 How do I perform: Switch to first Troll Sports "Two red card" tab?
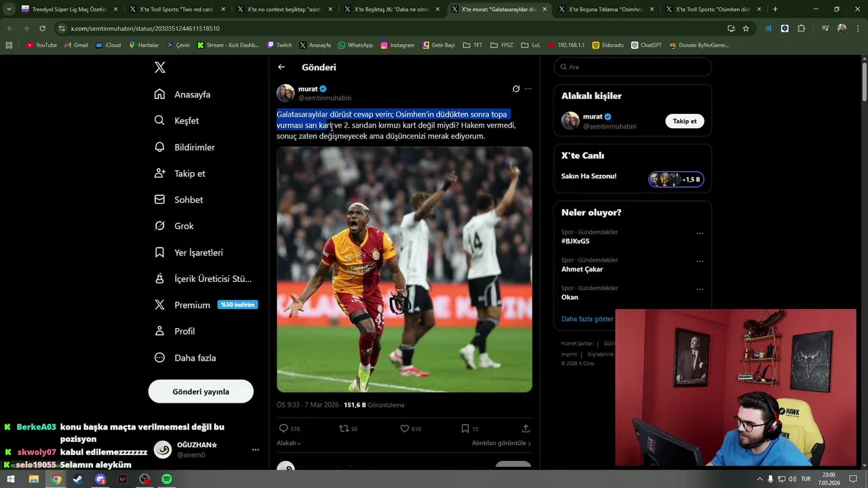[178, 9]
